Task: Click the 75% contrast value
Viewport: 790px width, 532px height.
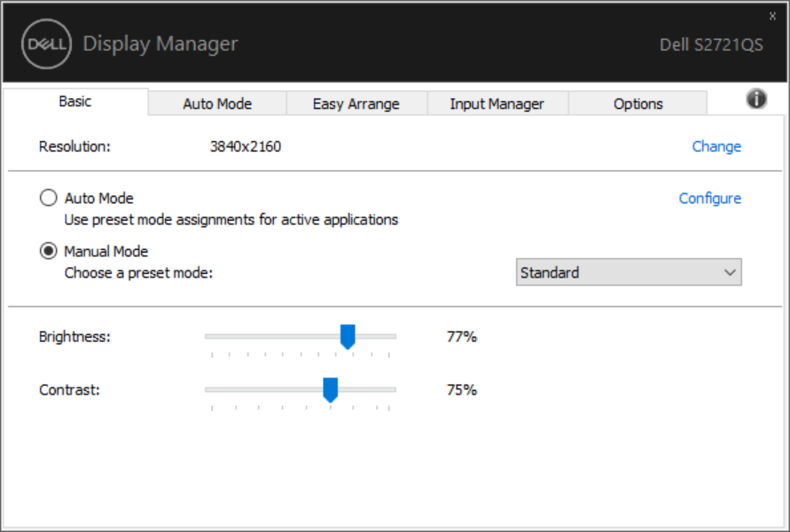Action: 462,390
